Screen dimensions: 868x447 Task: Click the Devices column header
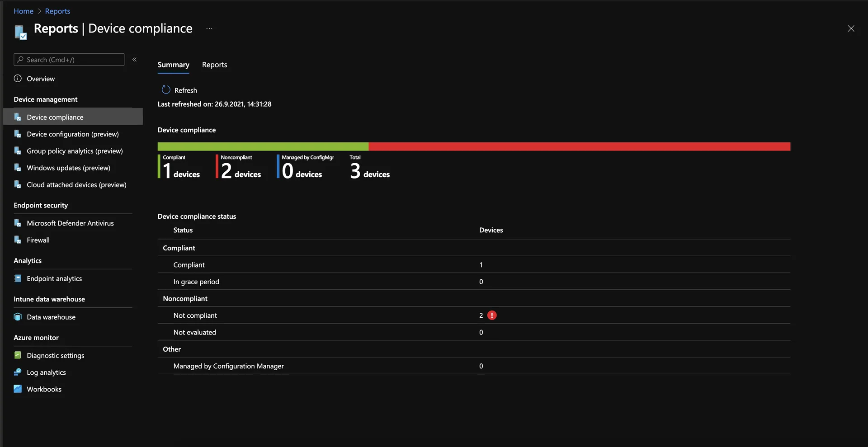[491, 230]
